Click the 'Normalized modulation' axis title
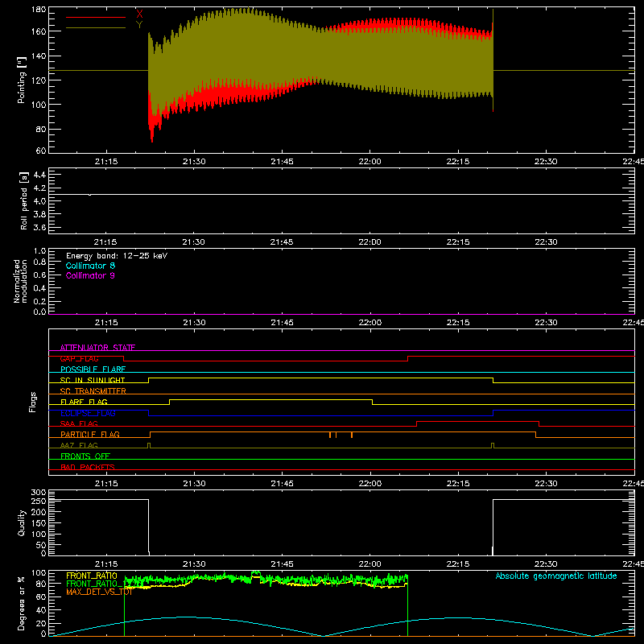 (x=20, y=281)
